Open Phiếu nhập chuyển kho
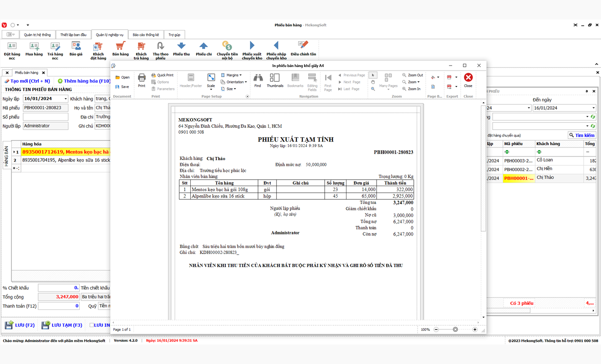Viewport: 601px width, 364px height. tap(276, 51)
